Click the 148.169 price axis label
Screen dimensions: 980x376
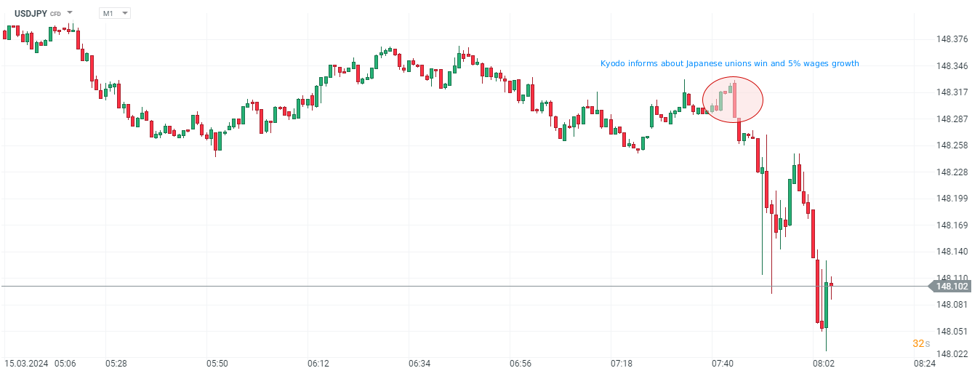pos(952,225)
